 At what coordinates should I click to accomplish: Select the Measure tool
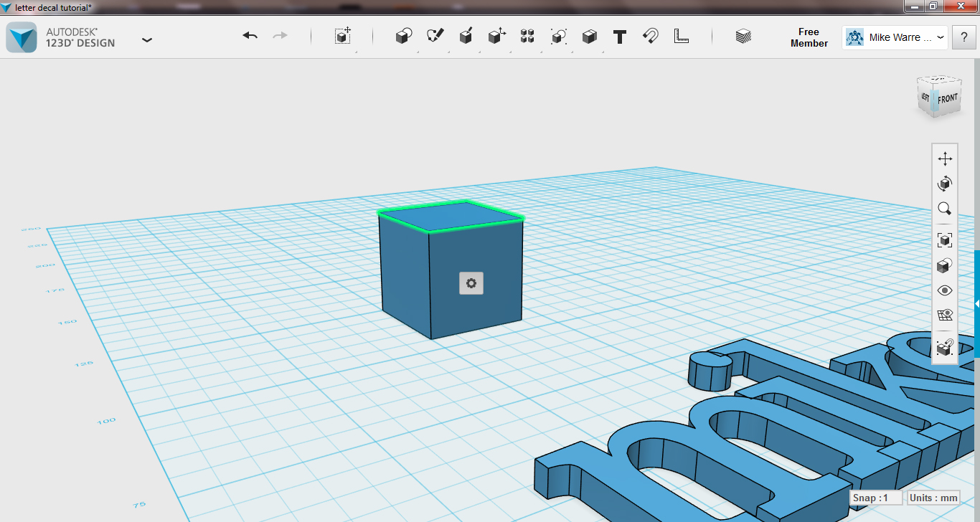click(x=682, y=37)
